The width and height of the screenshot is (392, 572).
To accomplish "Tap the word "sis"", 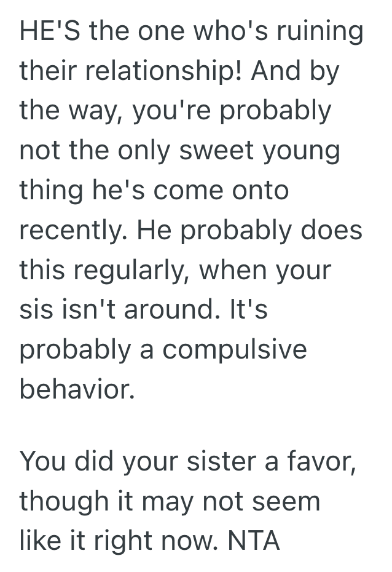I will 38,309.
